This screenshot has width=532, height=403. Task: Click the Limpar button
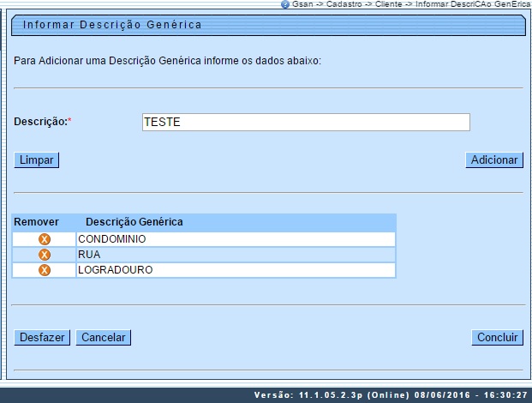(36, 159)
